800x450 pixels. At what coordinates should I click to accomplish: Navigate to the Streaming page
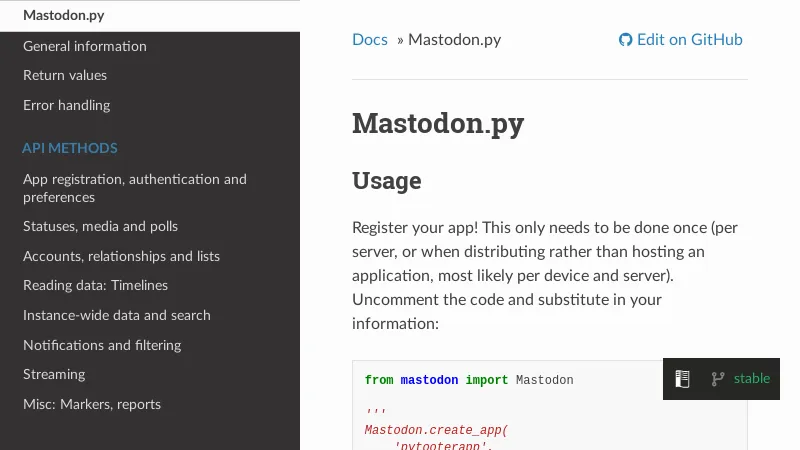tap(54, 374)
